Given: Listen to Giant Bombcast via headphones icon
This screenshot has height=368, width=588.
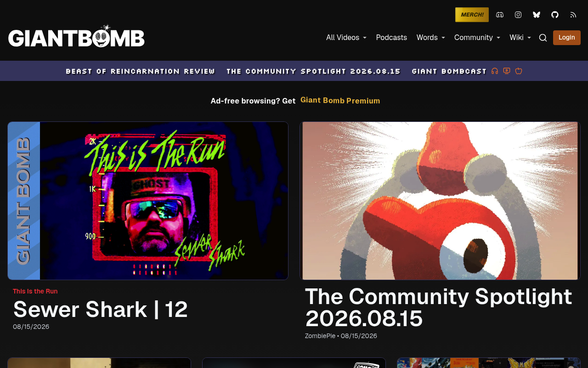Looking at the screenshot, I should (x=495, y=71).
